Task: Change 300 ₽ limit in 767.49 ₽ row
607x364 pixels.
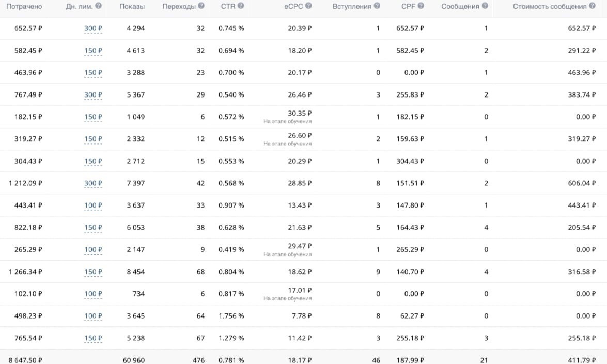Action: coord(94,95)
